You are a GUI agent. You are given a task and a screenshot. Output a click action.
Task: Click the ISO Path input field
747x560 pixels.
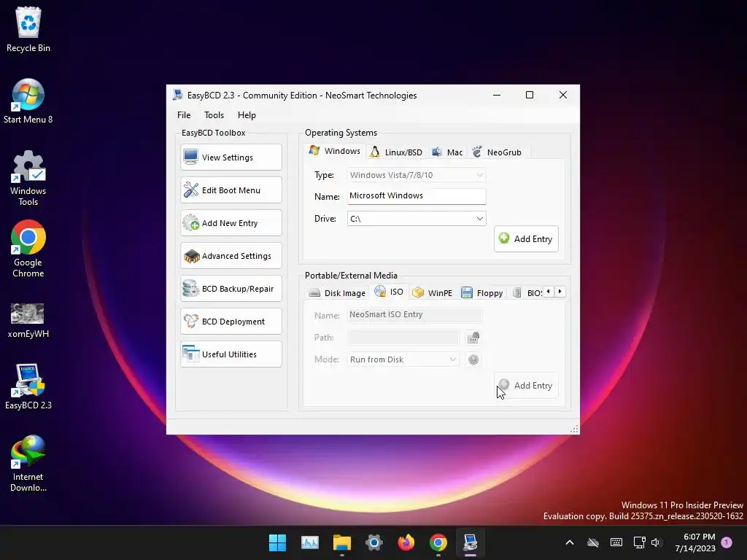[403, 338]
